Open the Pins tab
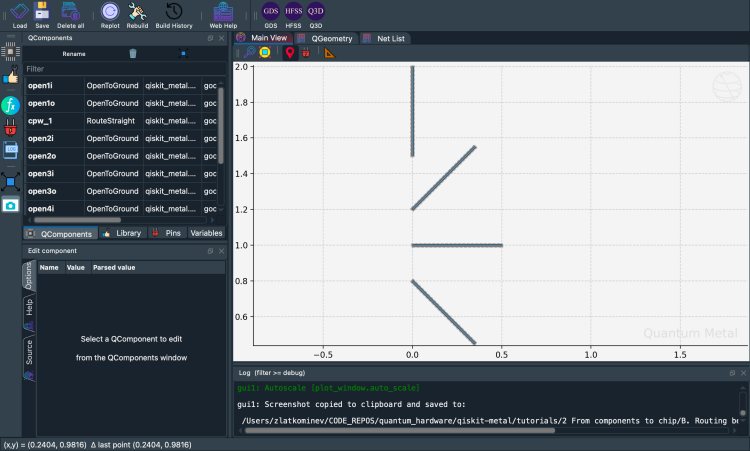Viewport: 750px width, 451px height. [x=167, y=233]
